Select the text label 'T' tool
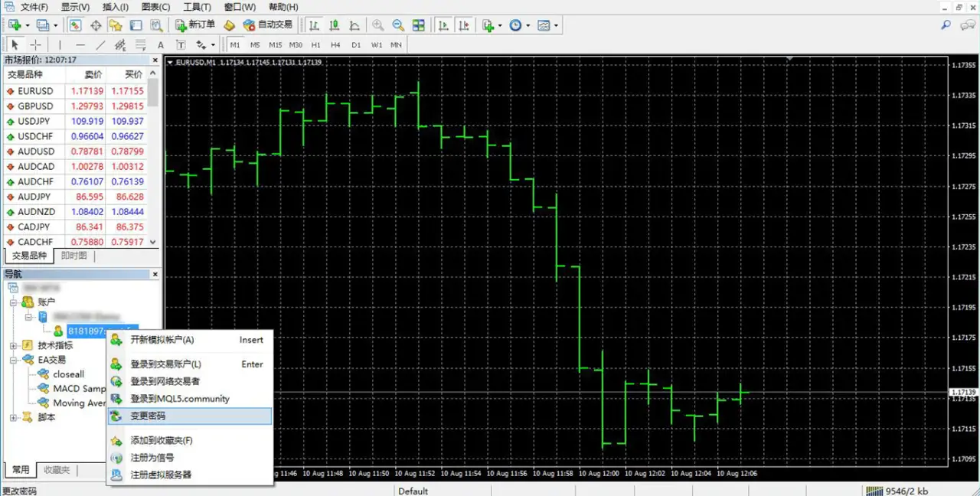 coord(181,45)
